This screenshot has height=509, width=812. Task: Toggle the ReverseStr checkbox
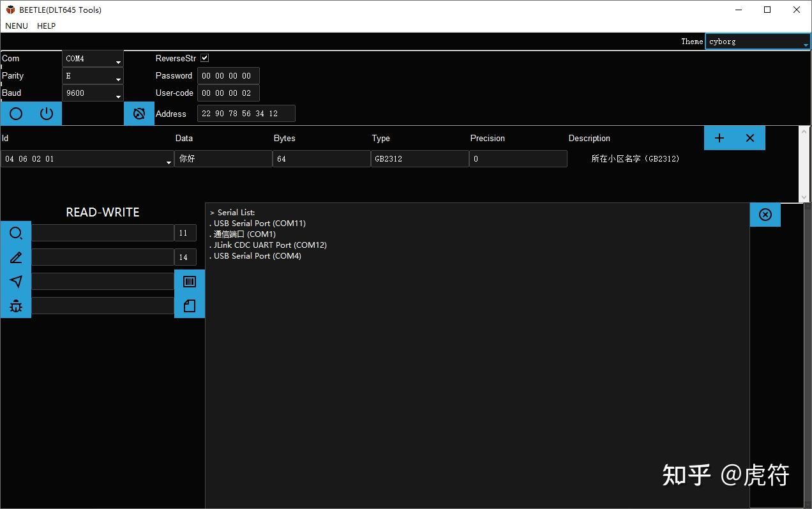[x=205, y=58]
